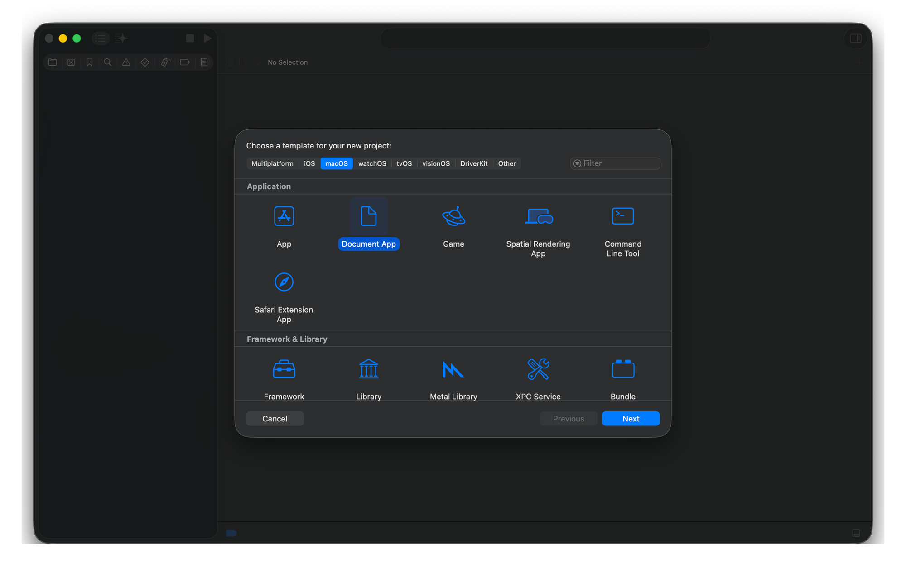Open the find navigator magnifier icon
Screen dimensions: 906x588
[x=107, y=62]
